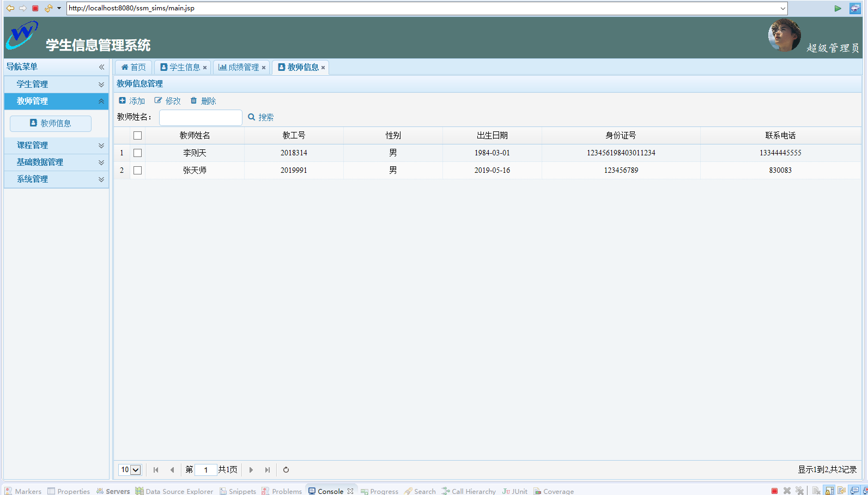Go to next page in pagination
The height and width of the screenshot is (495, 868).
coord(251,470)
